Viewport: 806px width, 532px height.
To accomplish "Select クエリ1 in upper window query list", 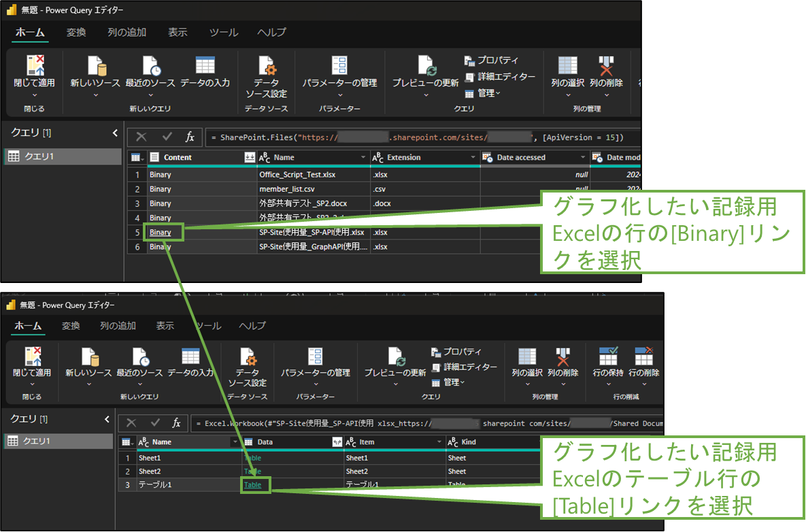I will [x=63, y=156].
